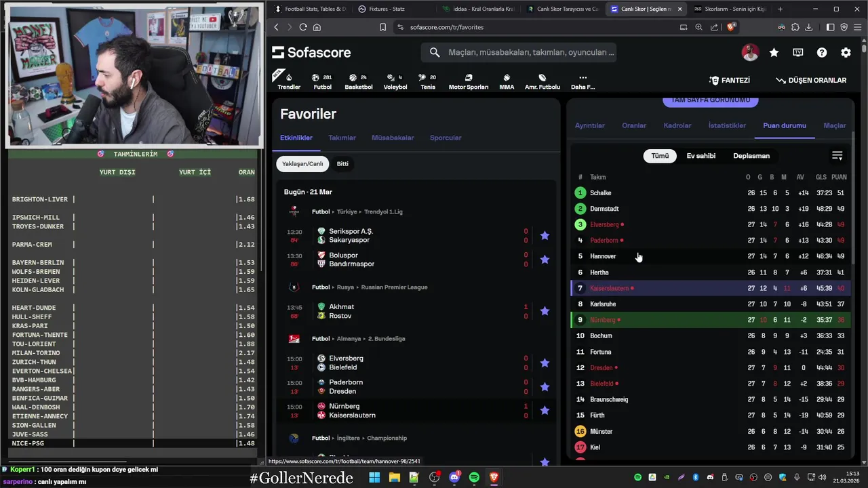Screen dimensions: 868x488
Task: Open the Kadrolar match tab
Action: point(677,125)
